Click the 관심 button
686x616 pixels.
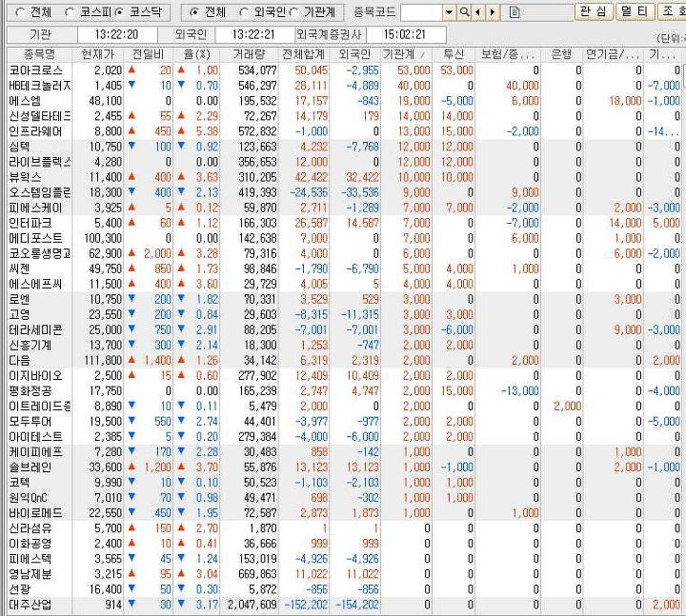click(594, 11)
